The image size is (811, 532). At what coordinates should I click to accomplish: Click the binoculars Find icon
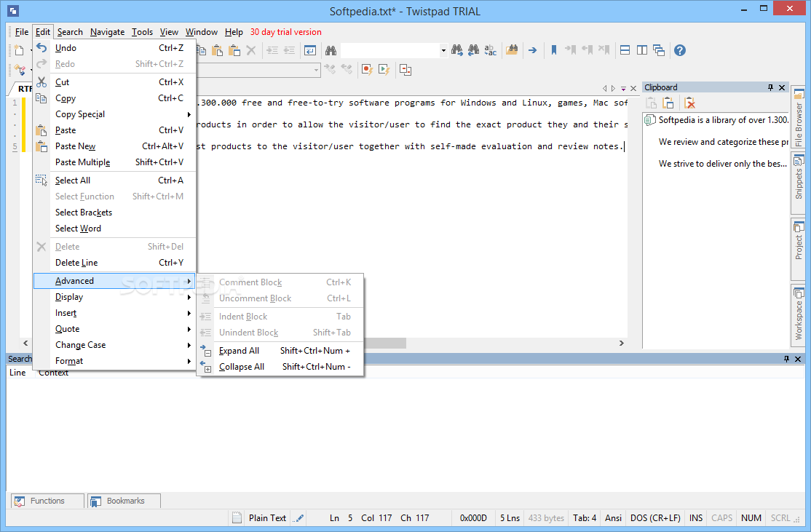click(x=331, y=50)
